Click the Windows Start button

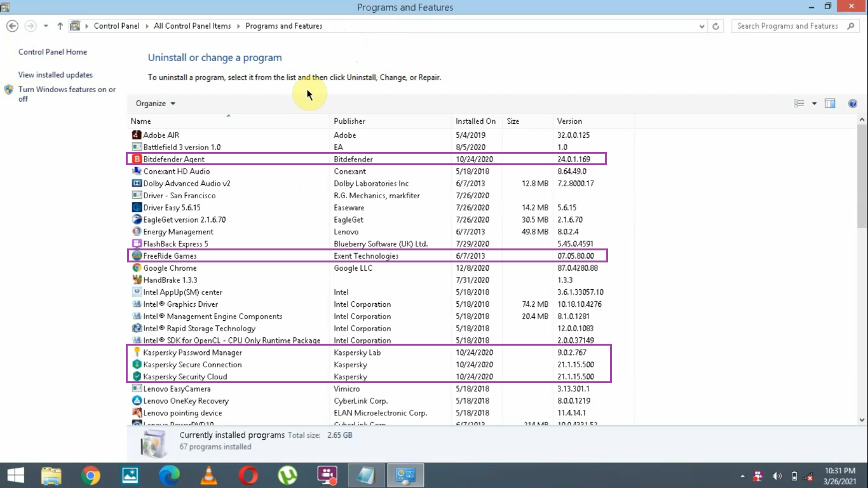(x=16, y=475)
